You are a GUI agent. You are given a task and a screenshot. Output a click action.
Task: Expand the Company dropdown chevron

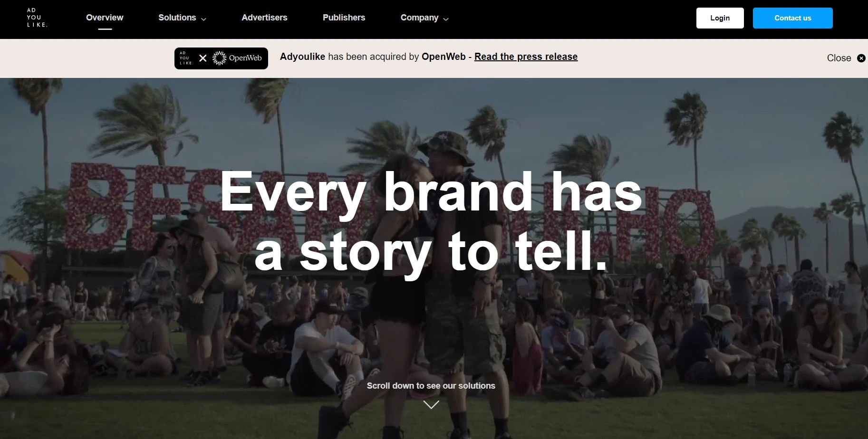pyautogui.click(x=445, y=19)
